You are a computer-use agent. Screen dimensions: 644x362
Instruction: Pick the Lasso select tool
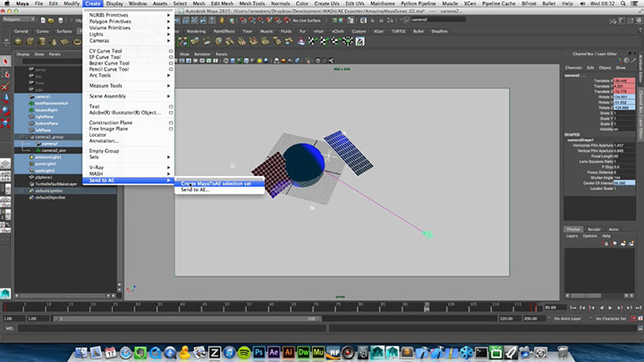click(x=5, y=74)
